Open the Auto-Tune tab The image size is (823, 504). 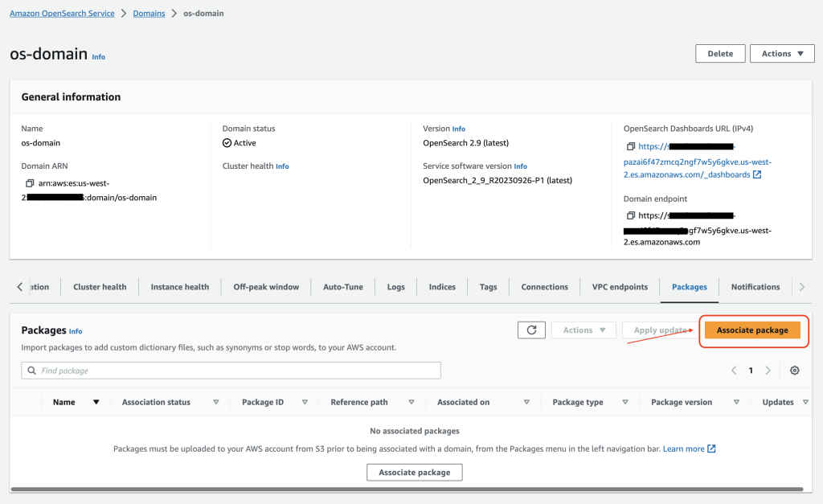[x=342, y=287]
